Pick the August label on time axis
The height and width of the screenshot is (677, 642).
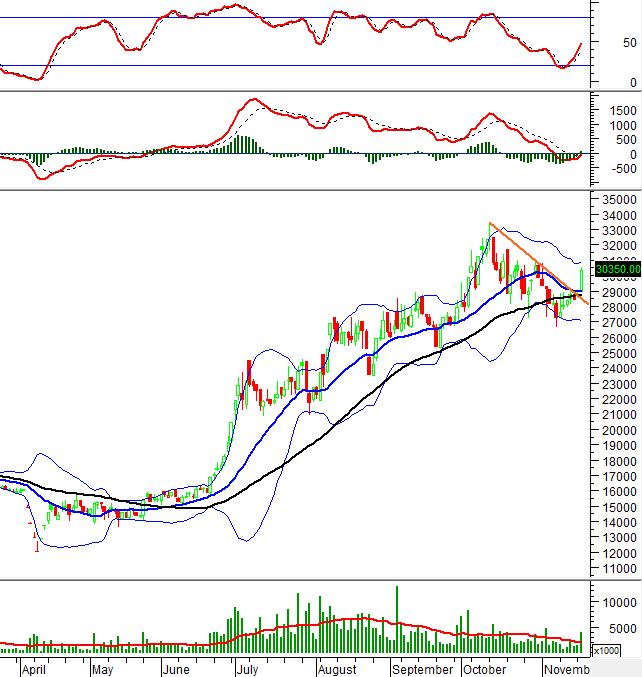pyautogui.click(x=336, y=667)
